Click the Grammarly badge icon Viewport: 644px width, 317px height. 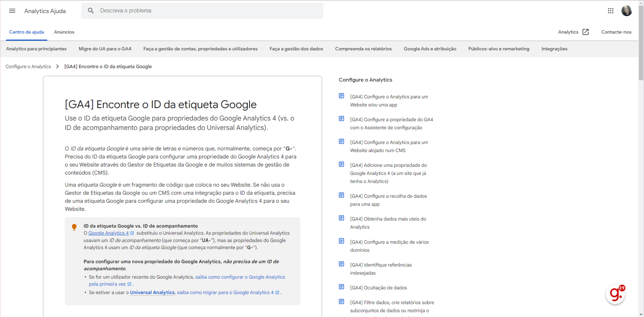coord(615,295)
